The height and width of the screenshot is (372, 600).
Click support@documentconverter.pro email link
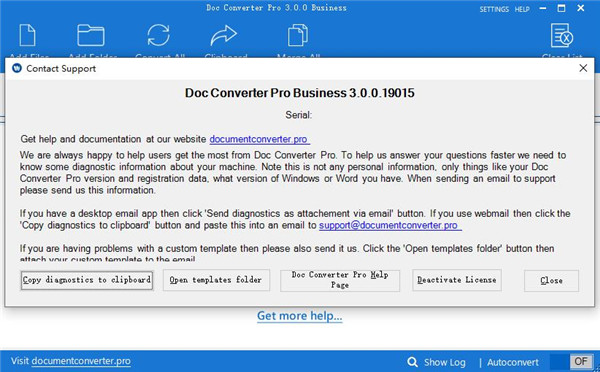[x=390, y=225]
